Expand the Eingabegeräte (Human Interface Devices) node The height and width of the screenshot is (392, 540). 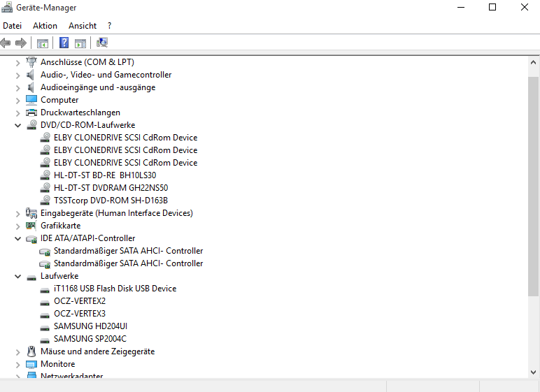18,214
